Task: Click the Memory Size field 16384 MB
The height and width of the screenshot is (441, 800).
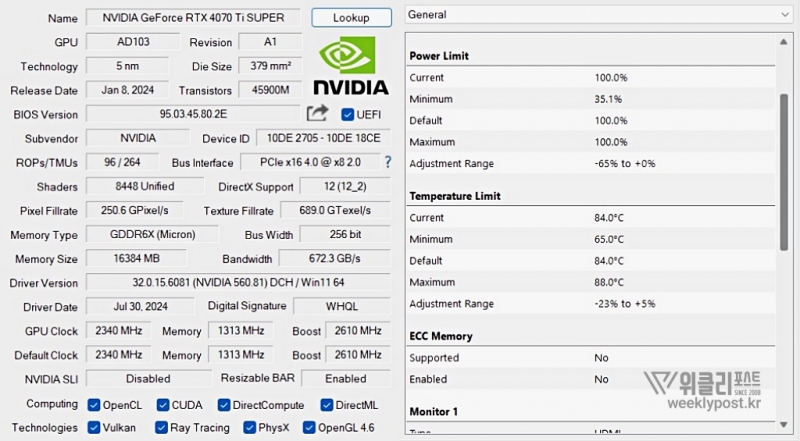Action: (136, 258)
